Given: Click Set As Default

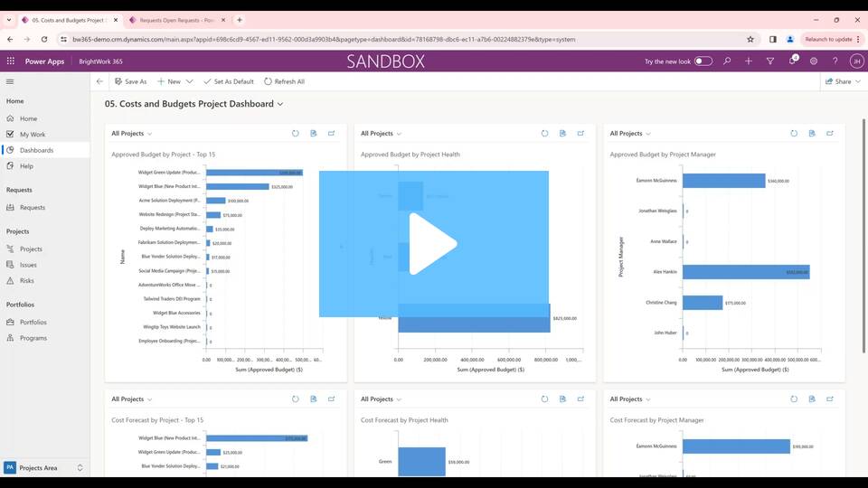Looking at the screenshot, I should point(229,81).
